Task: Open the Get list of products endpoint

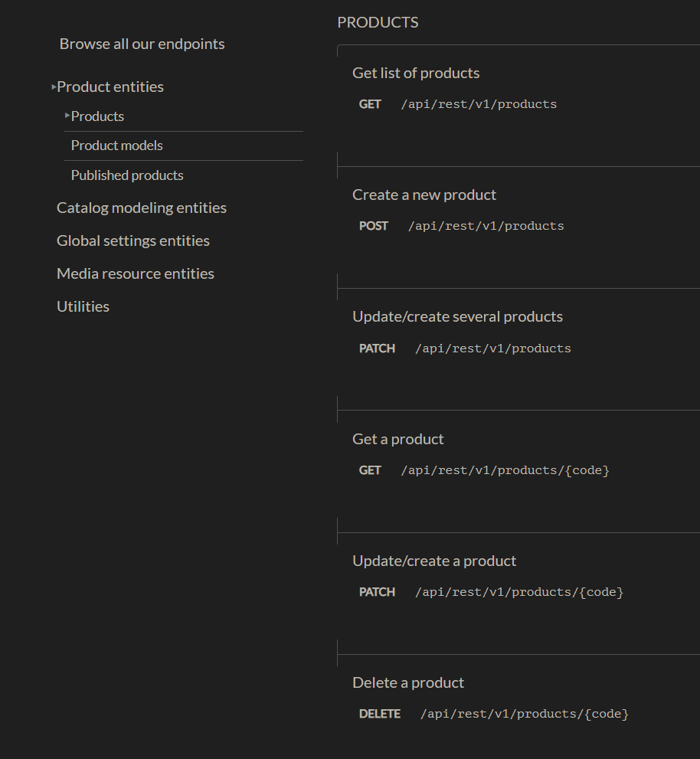Action: (415, 72)
